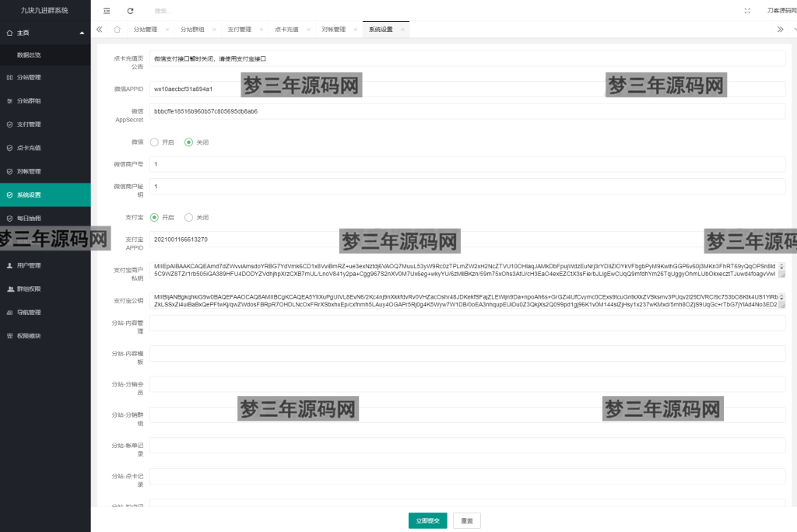Click the 立即提交 submit button
Image resolution: width=797 pixels, height=532 pixels.
click(x=428, y=521)
